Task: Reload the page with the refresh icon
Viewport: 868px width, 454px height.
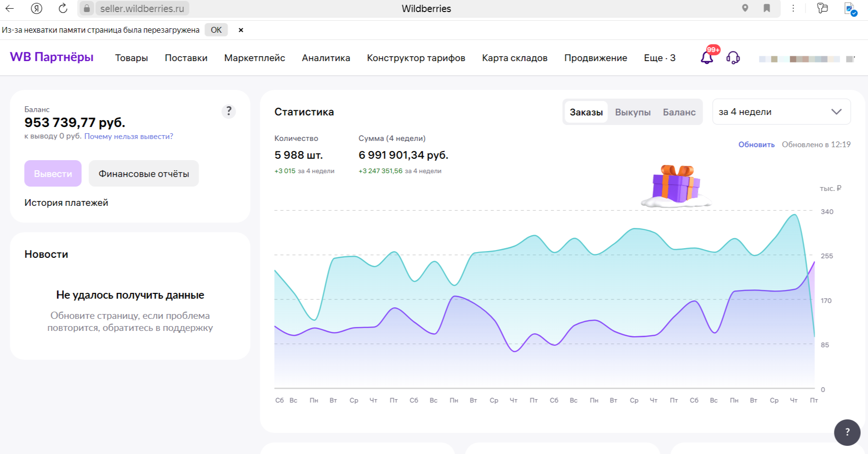Action: click(x=63, y=8)
